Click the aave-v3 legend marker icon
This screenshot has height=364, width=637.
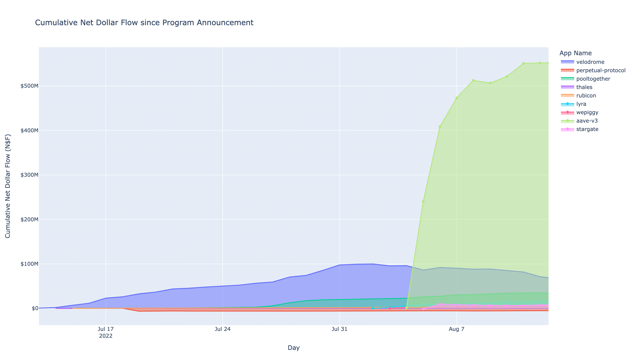point(567,121)
